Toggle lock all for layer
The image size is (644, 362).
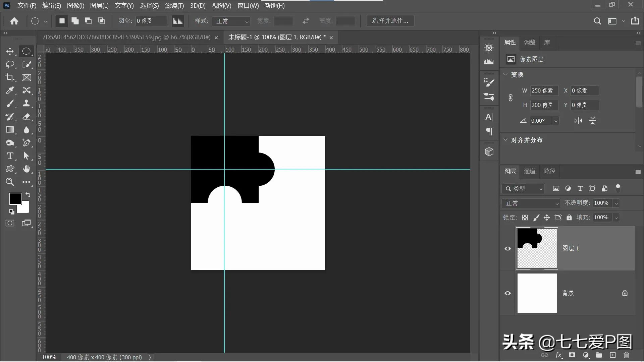569,218
